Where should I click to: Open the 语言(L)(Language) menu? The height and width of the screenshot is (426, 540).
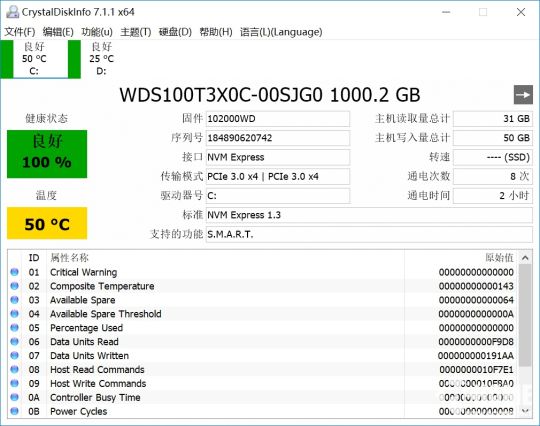[281, 32]
